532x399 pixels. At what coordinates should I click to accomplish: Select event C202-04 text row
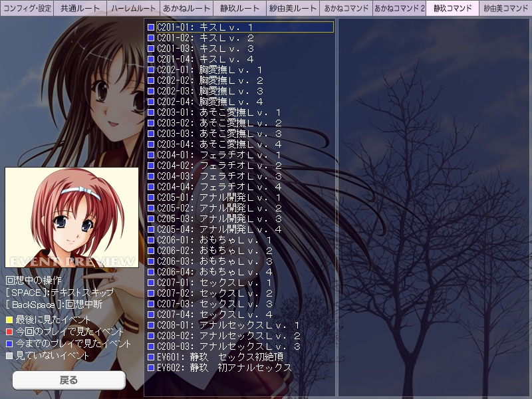209,102
